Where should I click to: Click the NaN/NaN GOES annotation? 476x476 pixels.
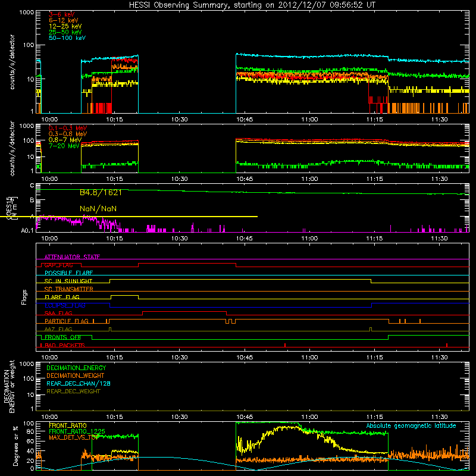point(98,209)
